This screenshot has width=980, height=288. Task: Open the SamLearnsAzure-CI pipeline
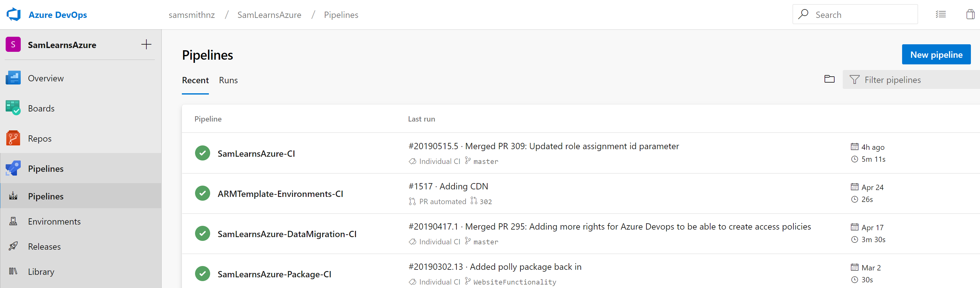pyautogui.click(x=256, y=154)
